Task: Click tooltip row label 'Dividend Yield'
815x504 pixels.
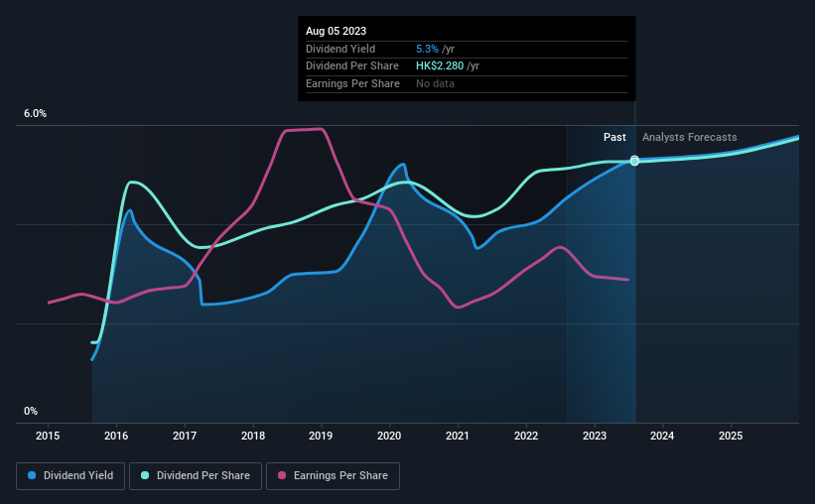Action: [x=340, y=49]
